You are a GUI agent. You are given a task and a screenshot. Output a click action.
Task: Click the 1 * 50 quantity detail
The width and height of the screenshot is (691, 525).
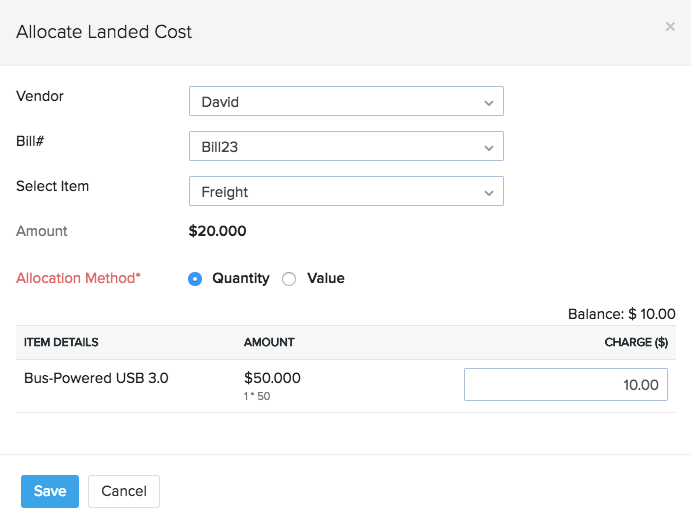click(256, 396)
